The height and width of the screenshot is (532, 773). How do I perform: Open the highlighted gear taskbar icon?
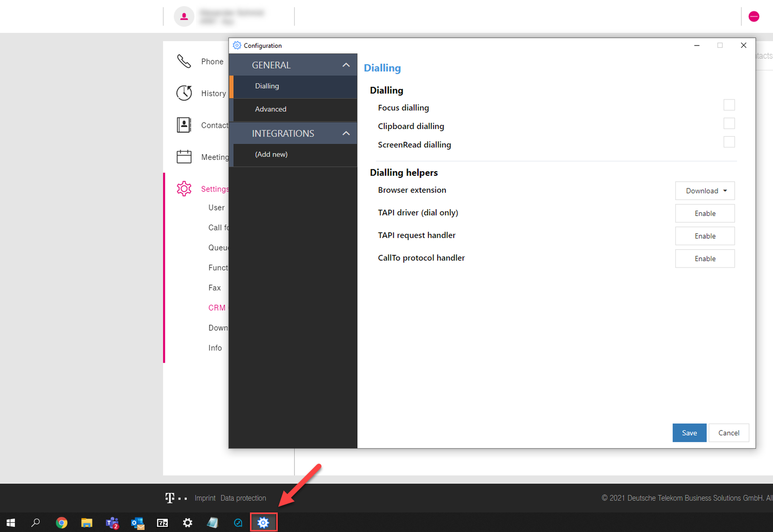(x=264, y=523)
